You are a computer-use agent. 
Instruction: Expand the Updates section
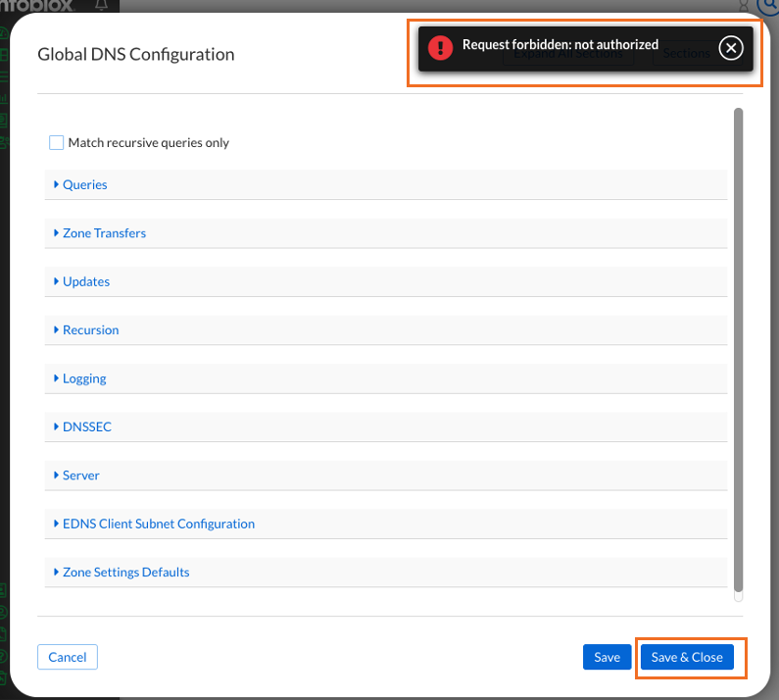(x=85, y=281)
